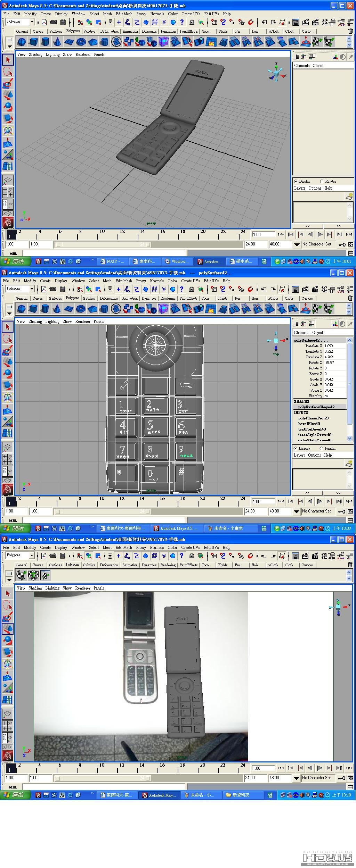Click the >> button below layers in the flip-phone perspective window
The height and width of the screenshot is (868, 356).
[339, 226]
